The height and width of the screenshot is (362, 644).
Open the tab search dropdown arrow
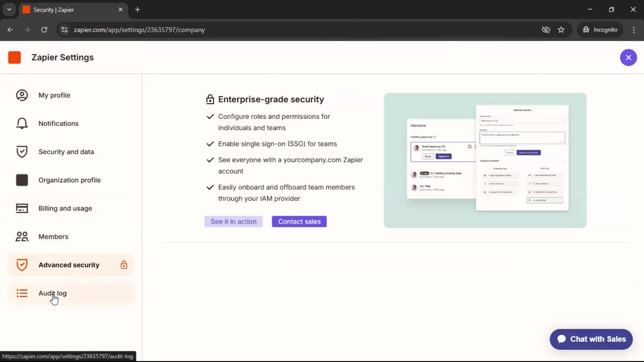pyautogui.click(x=9, y=10)
